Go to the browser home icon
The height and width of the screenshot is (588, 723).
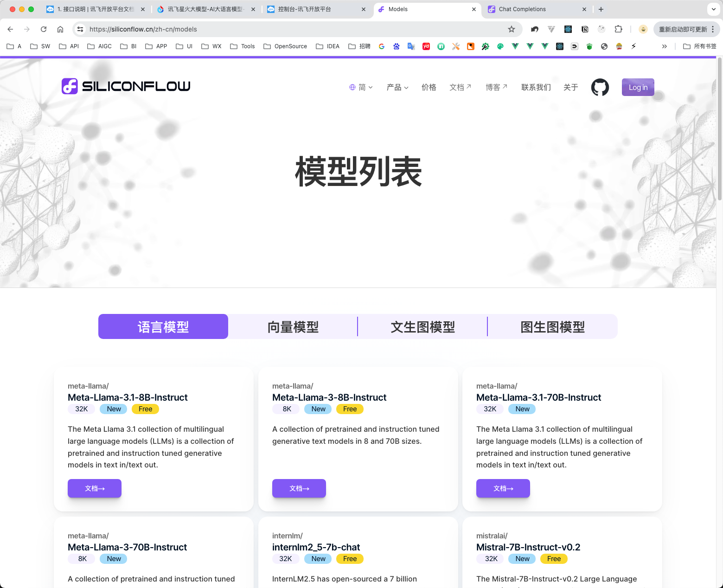click(x=60, y=29)
